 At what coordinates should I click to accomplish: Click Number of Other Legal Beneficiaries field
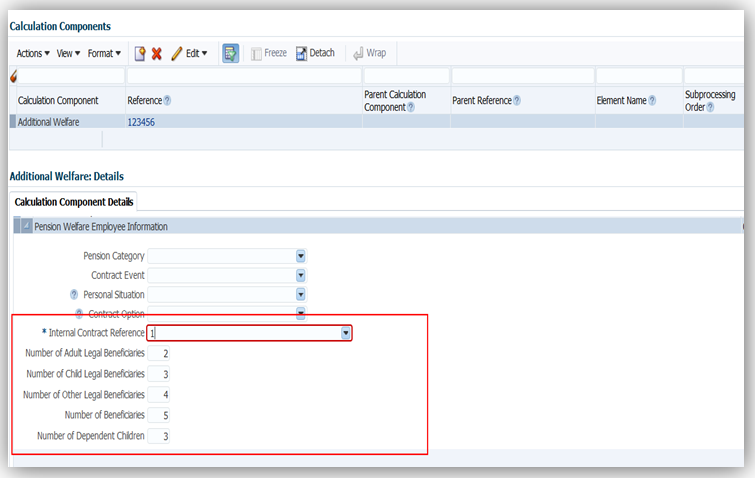tap(158, 395)
